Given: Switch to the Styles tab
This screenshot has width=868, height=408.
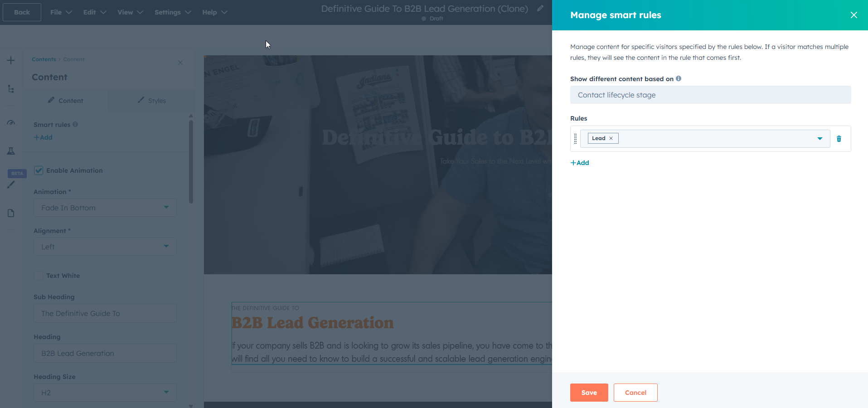Looking at the screenshot, I should [152, 100].
